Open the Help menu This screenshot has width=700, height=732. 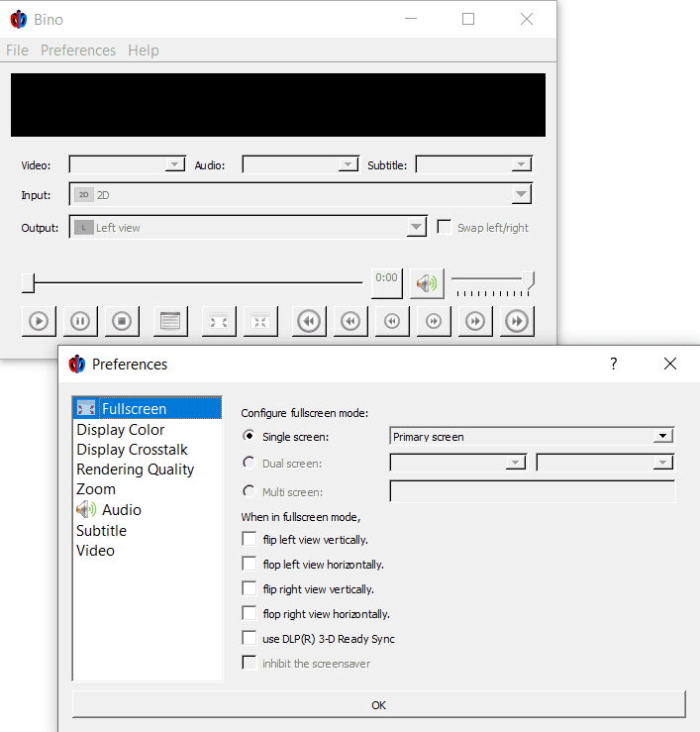[x=144, y=50]
